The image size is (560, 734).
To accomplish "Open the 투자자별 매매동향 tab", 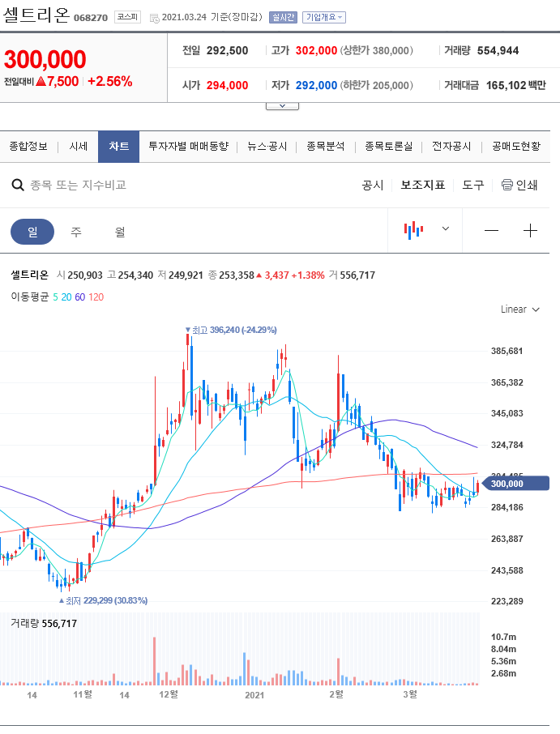I will pyautogui.click(x=188, y=147).
